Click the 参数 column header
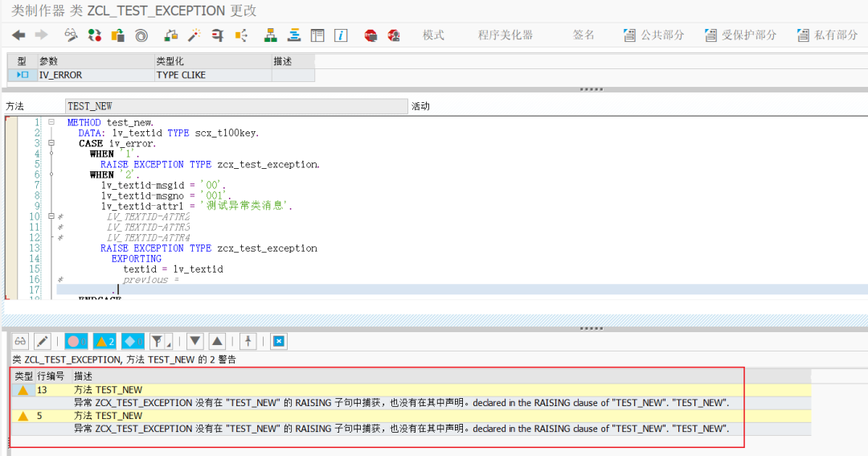 pos(95,61)
